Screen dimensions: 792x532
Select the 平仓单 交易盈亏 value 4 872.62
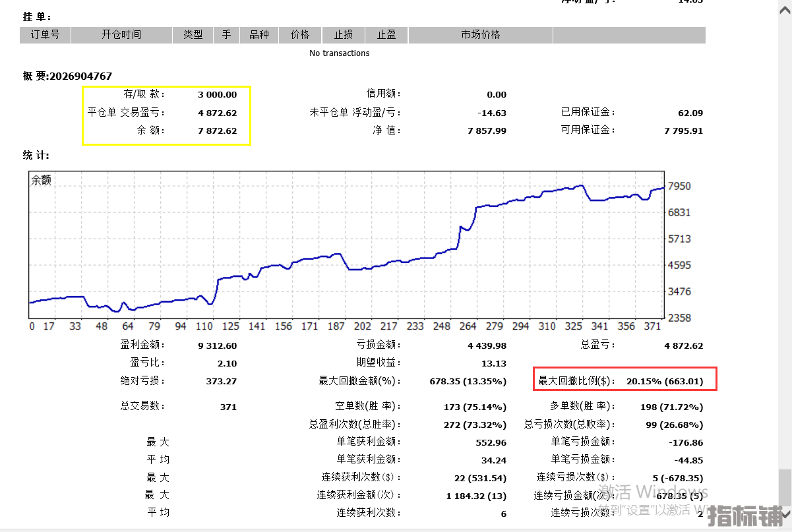tap(217, 113)
